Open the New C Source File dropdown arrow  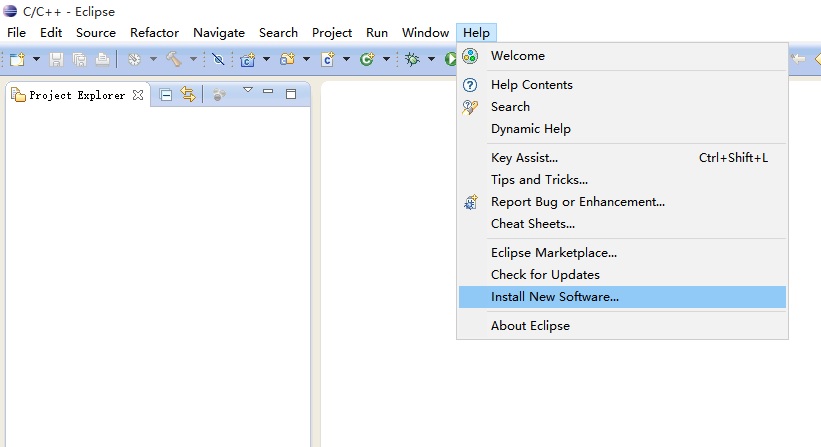(x=346, y=59)
